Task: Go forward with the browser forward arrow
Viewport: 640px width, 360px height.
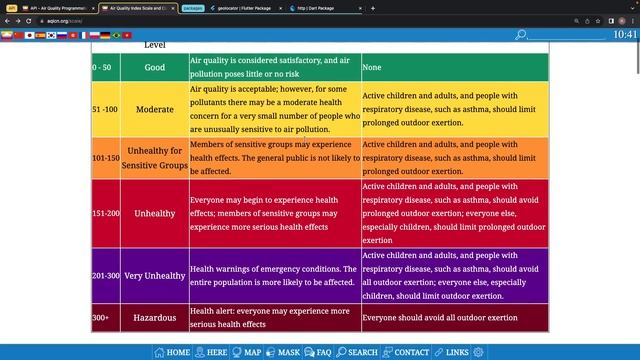Action: [18, 21]
